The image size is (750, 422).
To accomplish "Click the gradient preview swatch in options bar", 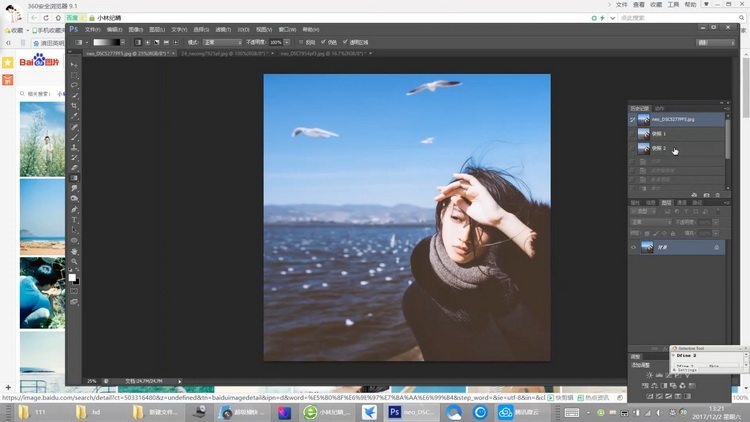I will point(106,42).
